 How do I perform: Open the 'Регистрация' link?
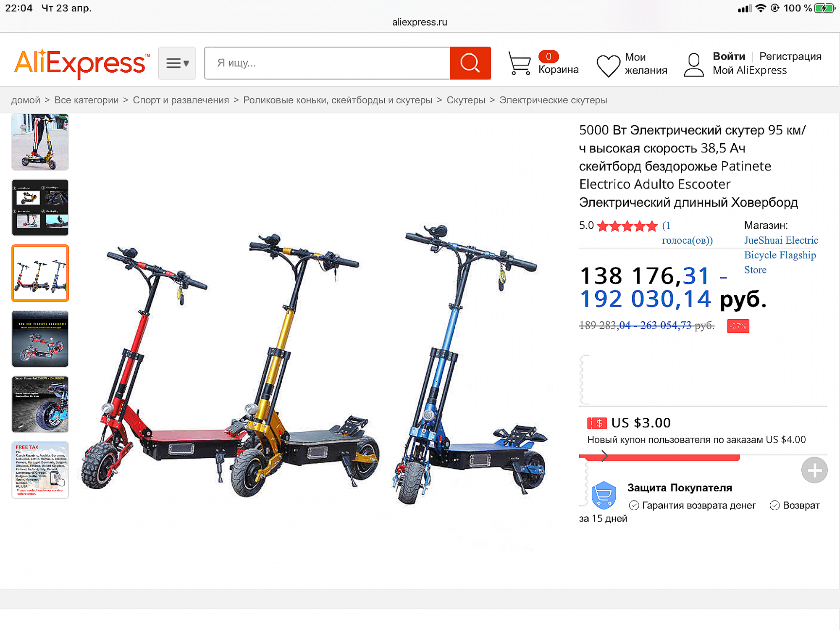[x=790, y=56]
